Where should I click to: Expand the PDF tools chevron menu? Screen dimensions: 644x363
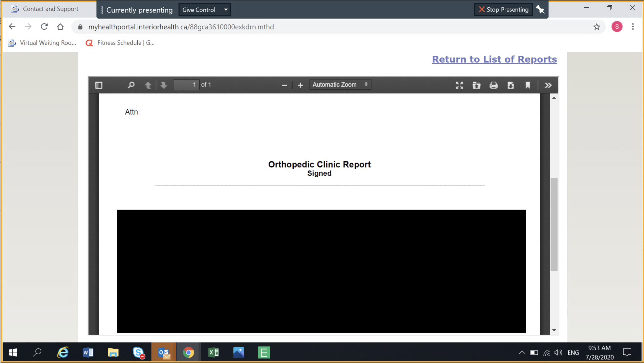tap(548, 85)
